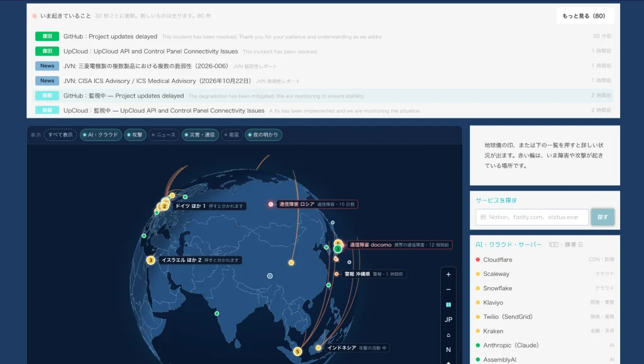
Task: Click the サービスを探す heading
Action: click(496, 200)
